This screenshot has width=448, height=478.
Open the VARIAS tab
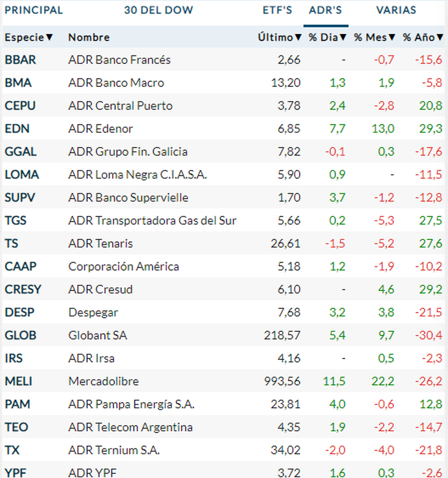396,10
